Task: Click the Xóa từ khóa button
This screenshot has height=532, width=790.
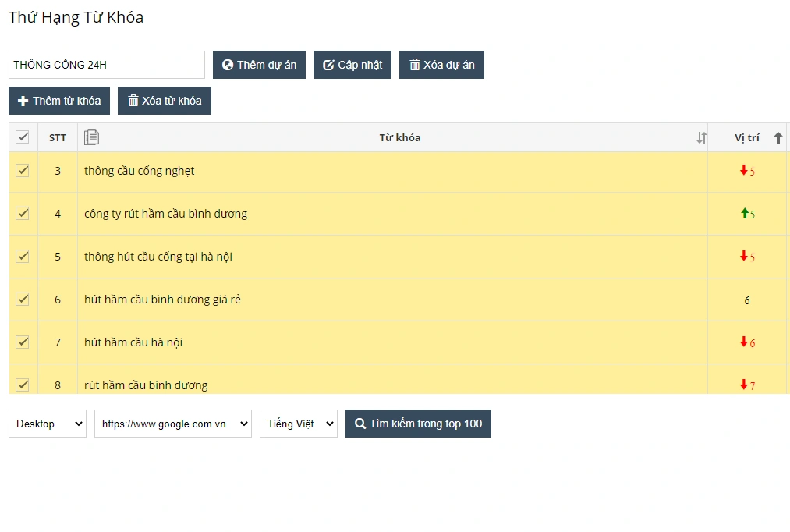Action: click(x=165, y=101)
